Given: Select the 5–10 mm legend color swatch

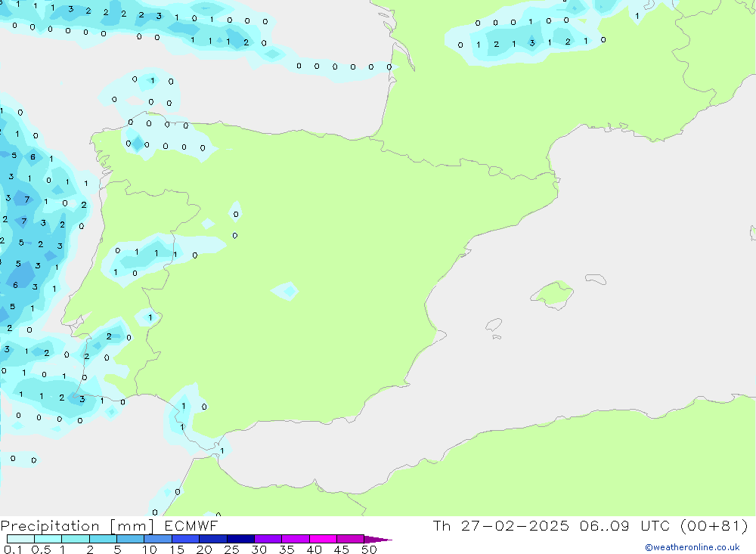Looking at the screenshot, I should point(130,539).
